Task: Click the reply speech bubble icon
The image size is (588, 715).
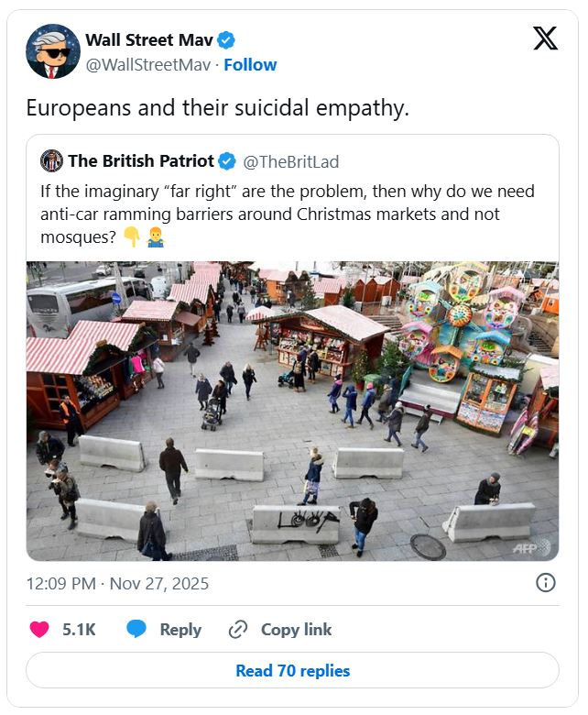Action: [x=136, y=630]
